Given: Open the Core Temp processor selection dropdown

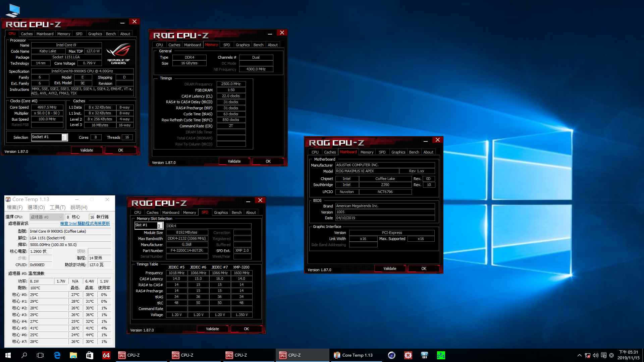Looking at the screenshot, I should coord(46,217).
